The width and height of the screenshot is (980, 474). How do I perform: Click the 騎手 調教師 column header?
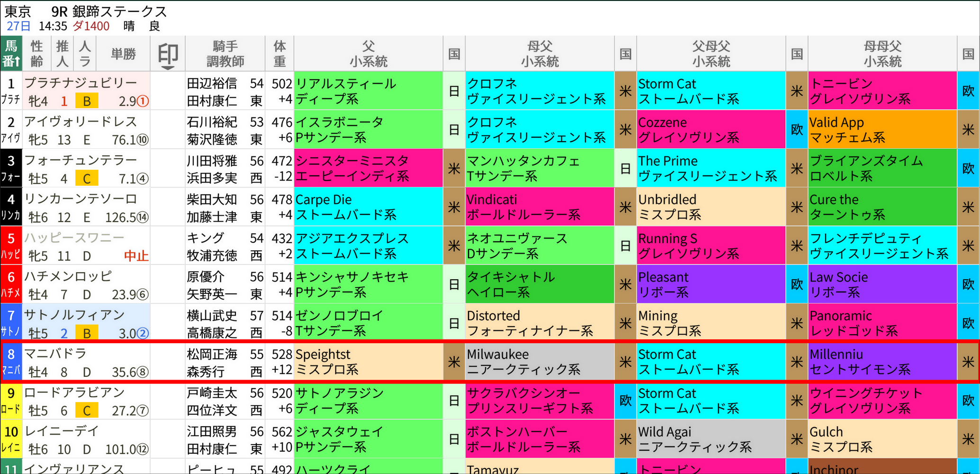[225, 54]
